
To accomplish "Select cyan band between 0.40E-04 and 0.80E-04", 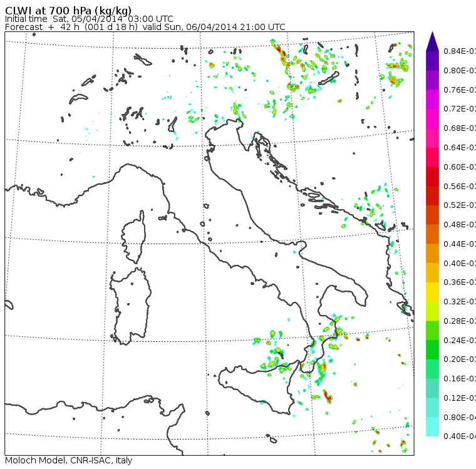I will coord(432,427).
